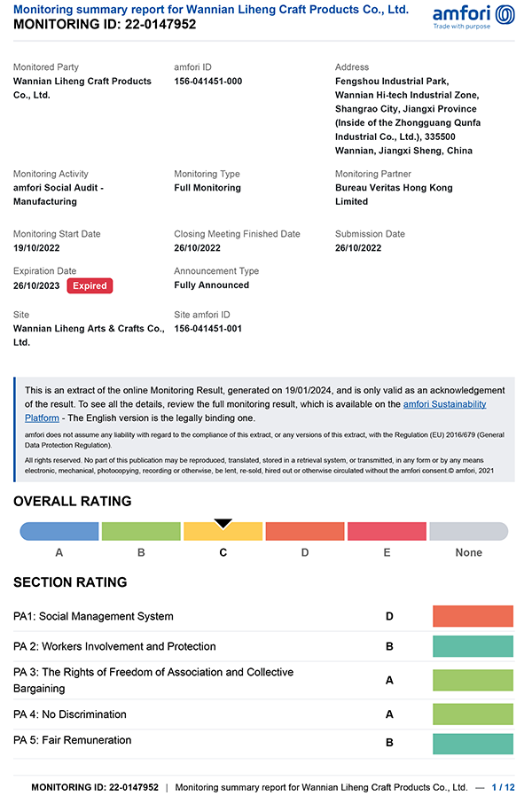Click the orange PA1 Social Management System swatch

click(x=473, y=616)
